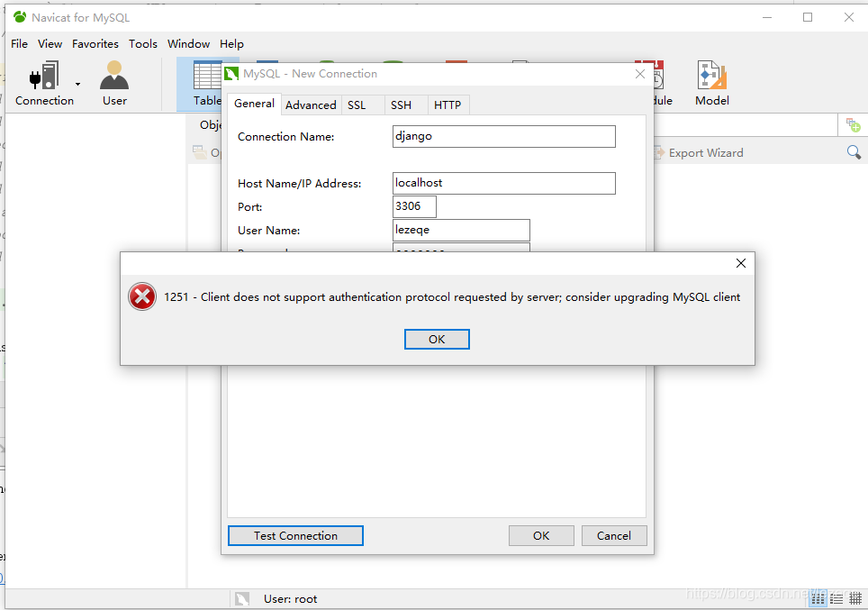Switch to list view in the status bar
The height and width of the screenshot is (610, 868).
836,598
